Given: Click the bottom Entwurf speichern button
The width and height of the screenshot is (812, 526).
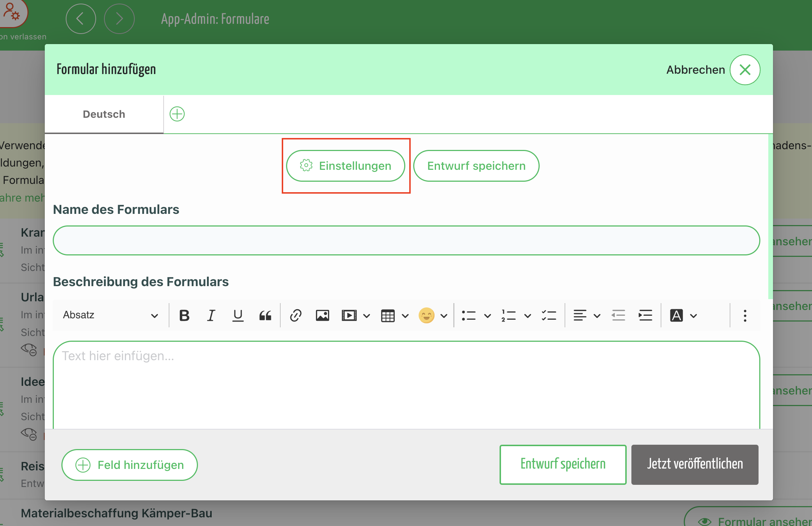Looking at the screenshot, I should click(x=563, y=464).
